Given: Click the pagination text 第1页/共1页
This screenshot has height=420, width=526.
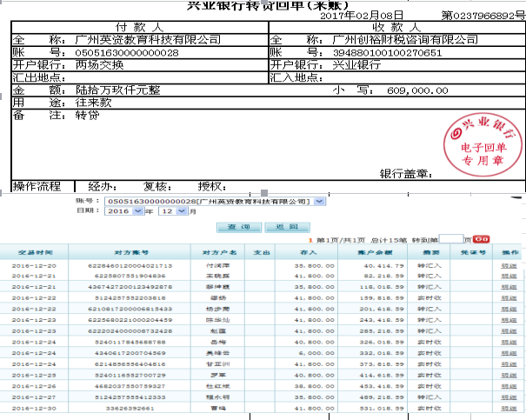Looking at the screenshot, I should click(x=341, y=240).
